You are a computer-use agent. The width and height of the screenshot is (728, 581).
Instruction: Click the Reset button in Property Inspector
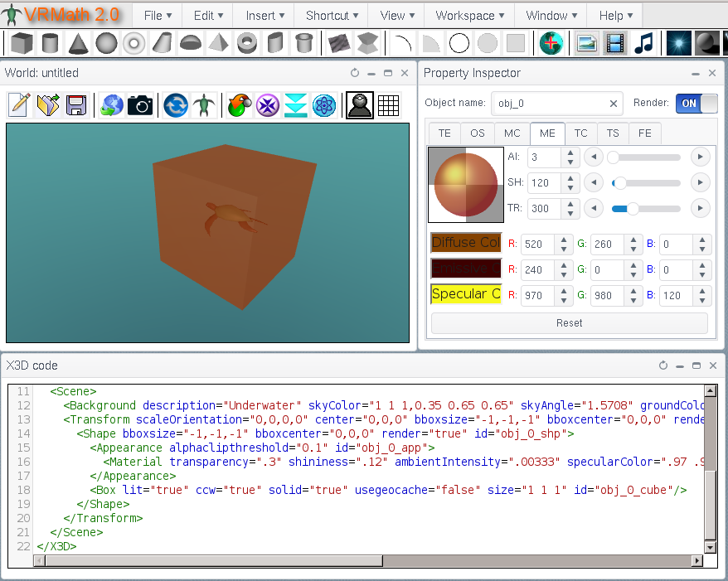(x=570, y=322)
